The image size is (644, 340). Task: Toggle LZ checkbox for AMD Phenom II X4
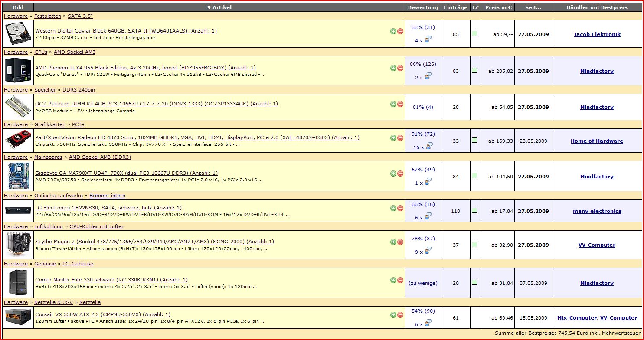474,70
